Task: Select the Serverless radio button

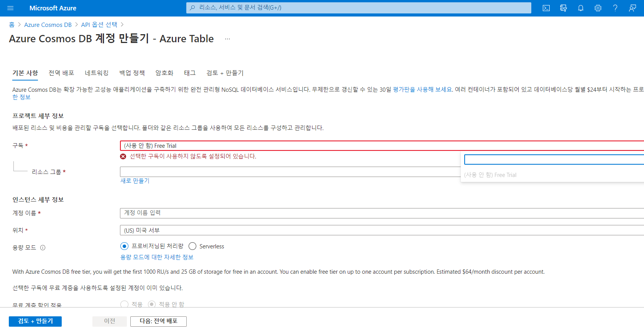Action: point(192,246)
